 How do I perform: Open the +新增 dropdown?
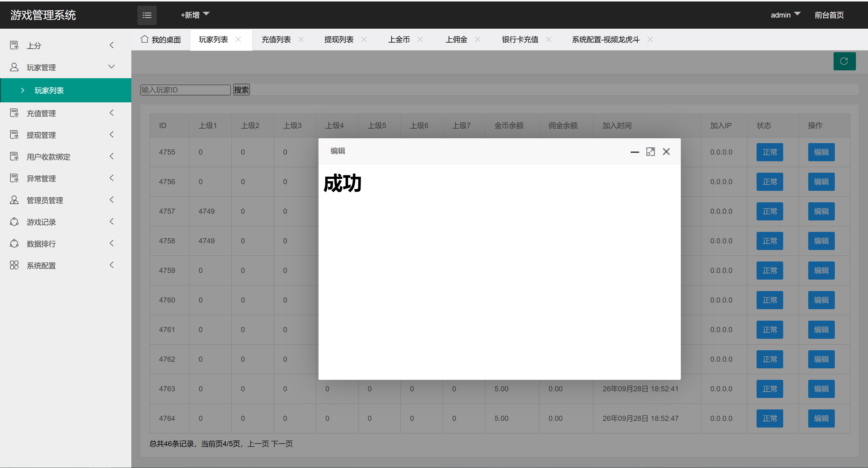point(195,15)
